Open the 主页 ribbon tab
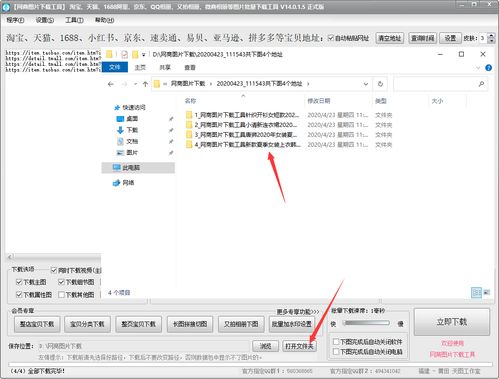499x379 pixels. (140, 68)
